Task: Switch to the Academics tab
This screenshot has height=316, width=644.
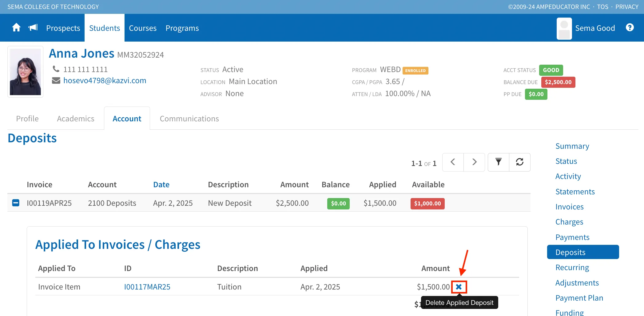Action: pos(76,119)
